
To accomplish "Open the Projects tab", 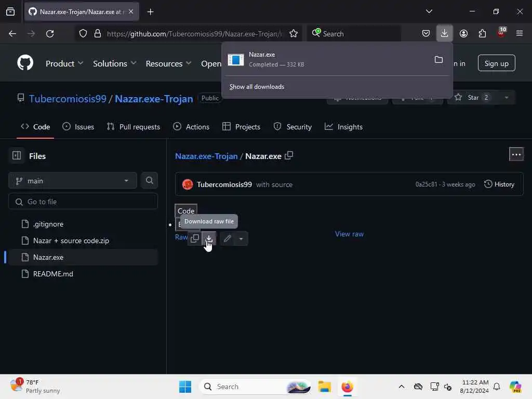I will pyautogui.click(x=241, y=127).
